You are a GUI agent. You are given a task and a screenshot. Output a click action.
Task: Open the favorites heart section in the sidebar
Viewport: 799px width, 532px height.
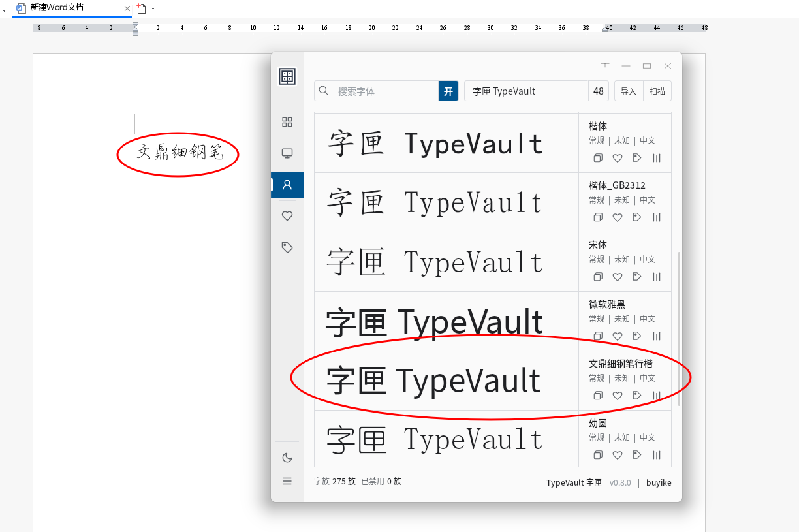[x=287, y=216]
